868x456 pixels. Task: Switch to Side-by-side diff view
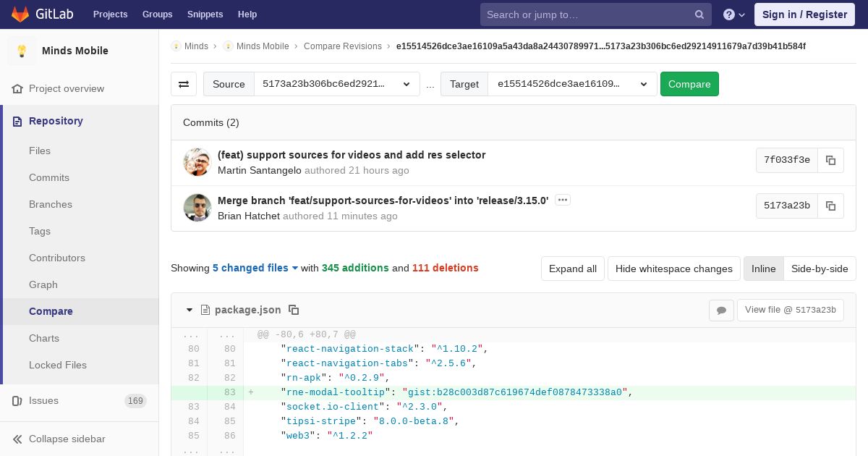tap(820, 269)
